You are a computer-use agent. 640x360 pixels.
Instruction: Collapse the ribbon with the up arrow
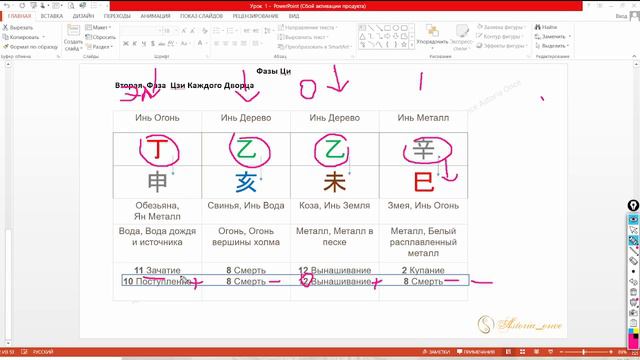pos(634,56)
